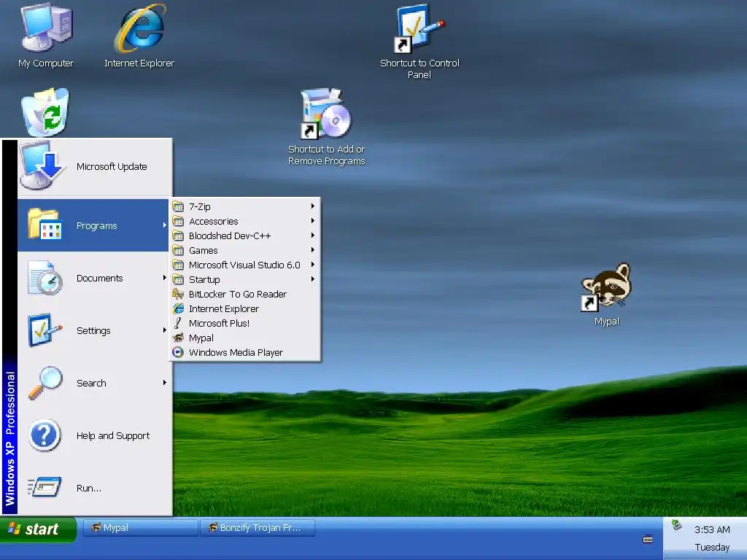Click the Microsoft Update icon in Start menu
The image size is (747, 560).
pos(42,166)
